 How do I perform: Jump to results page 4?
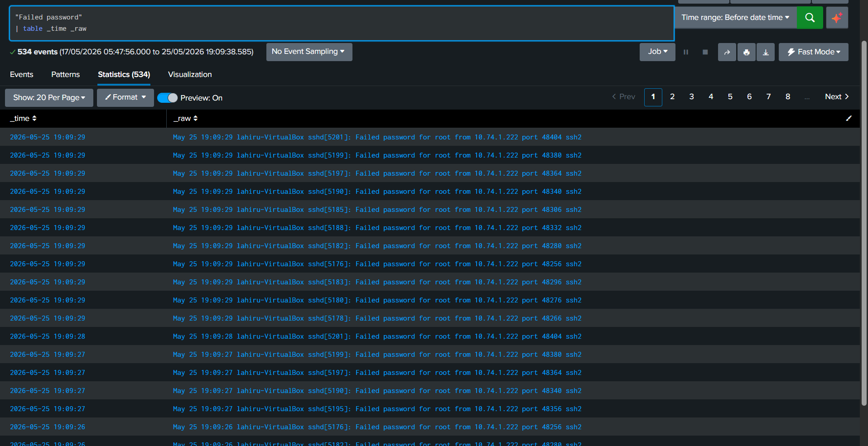(x=711, y=97)
